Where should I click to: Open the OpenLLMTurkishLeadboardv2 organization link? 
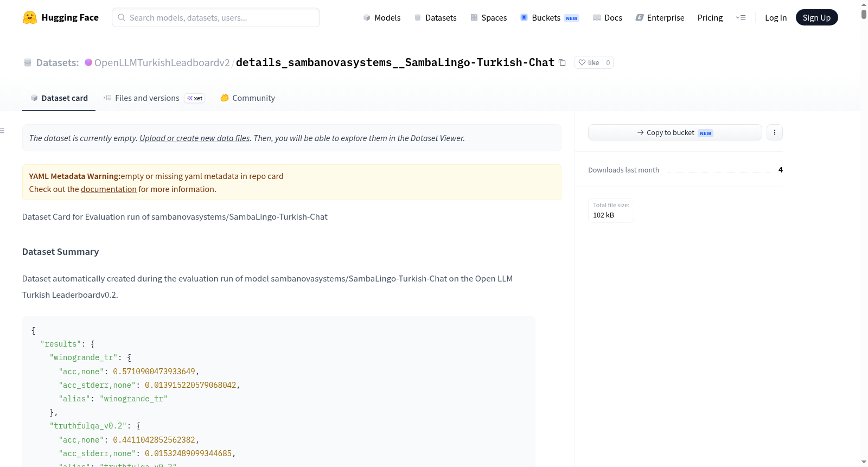tap(162, 63)
